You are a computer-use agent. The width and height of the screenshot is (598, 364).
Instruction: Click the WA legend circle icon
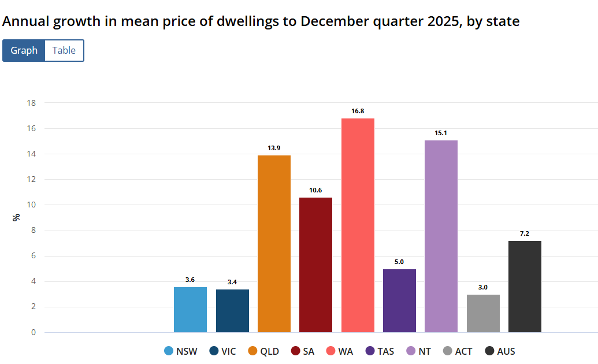(331, 351)
